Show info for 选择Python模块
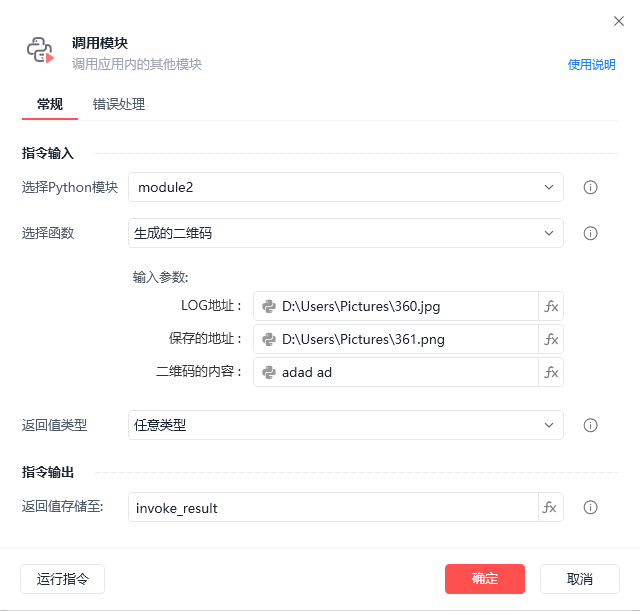The height and width of the screenshot is (611, 640). (x=590, y=187)
